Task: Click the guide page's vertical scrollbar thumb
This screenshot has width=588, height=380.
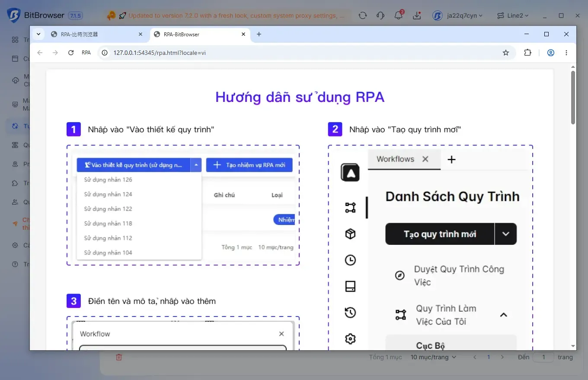Action: pos(573,98)
